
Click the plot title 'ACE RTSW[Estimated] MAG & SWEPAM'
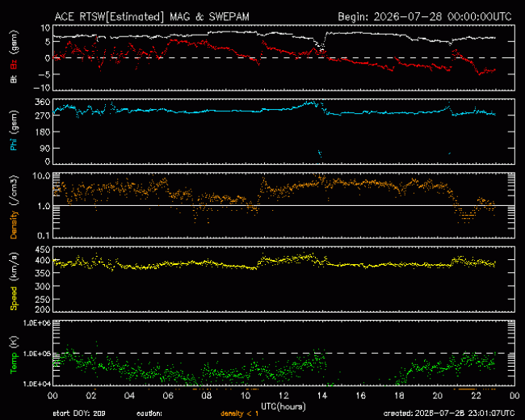[152, 17]
